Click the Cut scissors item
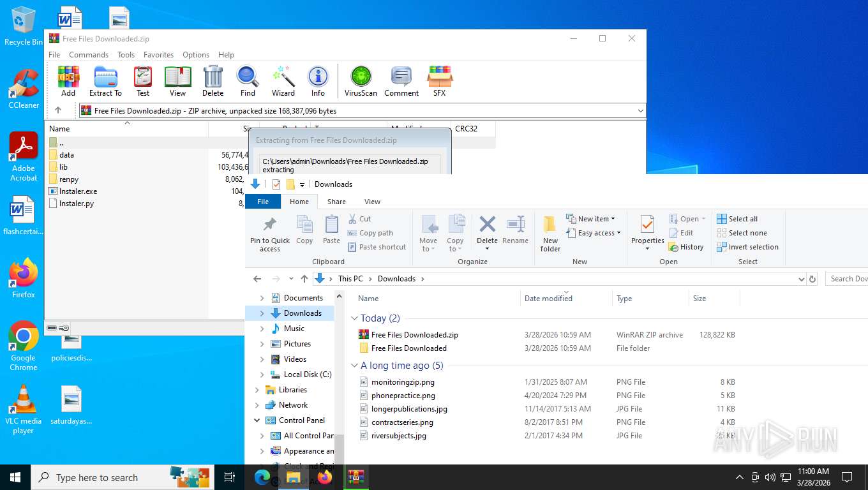 pyautogui.click(x=359, y=219)
